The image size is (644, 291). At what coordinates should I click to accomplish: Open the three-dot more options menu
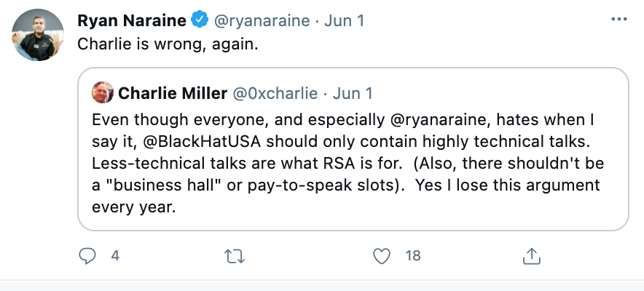coord(619,20)
